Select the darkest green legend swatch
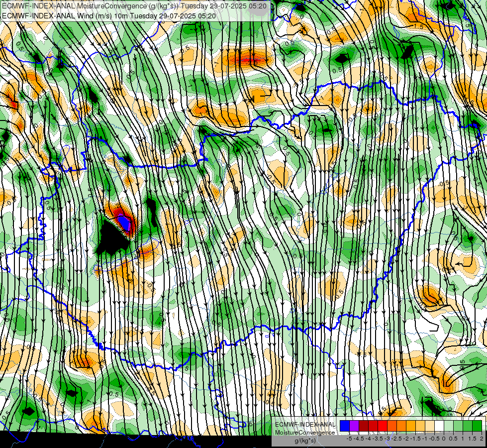The height and width of the screenshot is (448, 487). [x=477, y=426]
